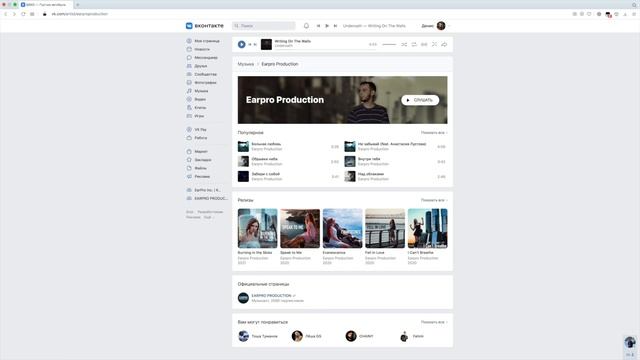Open the profile dropdown next to avatar

pos(449,26)
